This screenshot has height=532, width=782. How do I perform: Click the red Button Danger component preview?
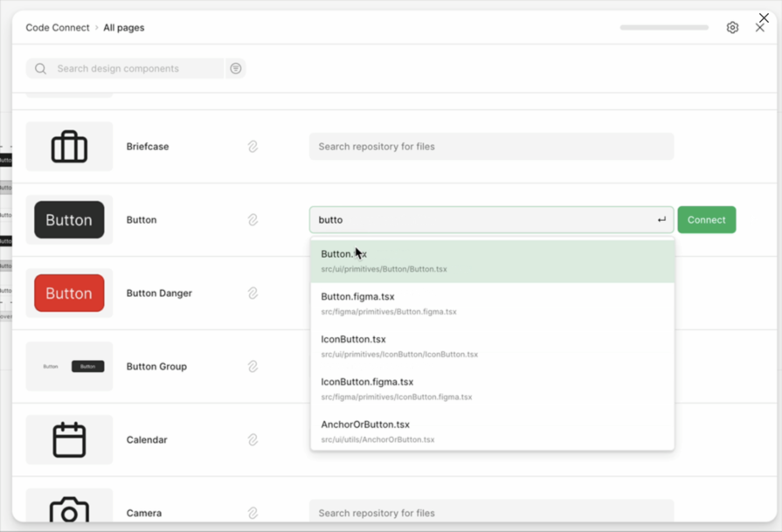click(69, 293)
